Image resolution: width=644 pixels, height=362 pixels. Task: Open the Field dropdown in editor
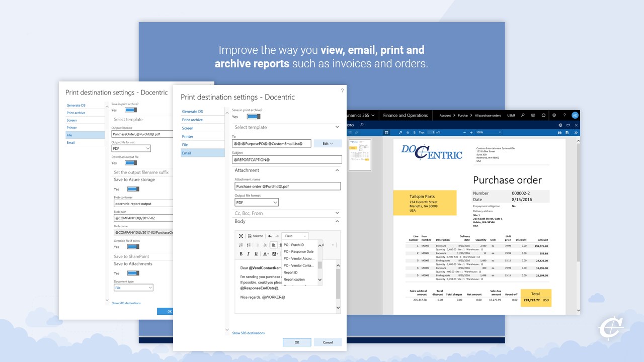tap(295, 236)
